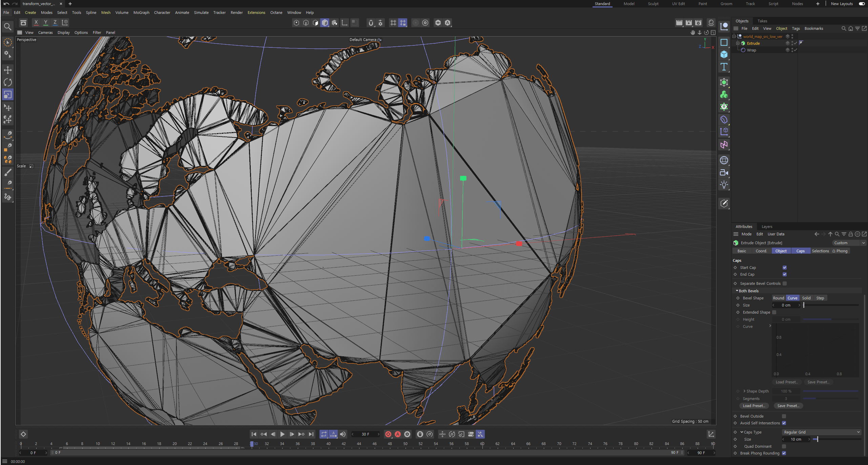868x465 pixels.
Task: Open viewport Cameras menu
Action: [45, 33]
